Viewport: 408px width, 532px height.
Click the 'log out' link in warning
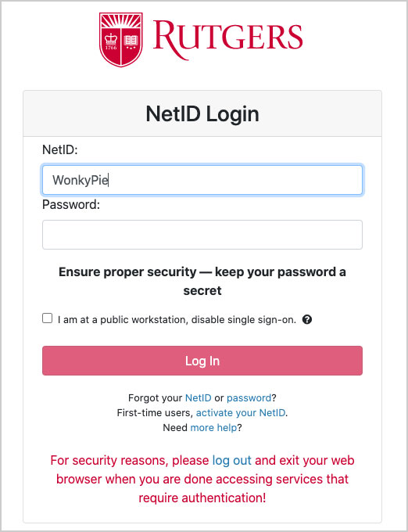[x=232, y=460]
